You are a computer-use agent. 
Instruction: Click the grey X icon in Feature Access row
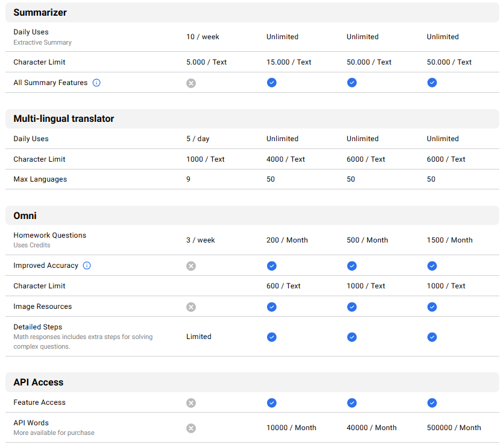pyautogui.click(x=191, y=403)
